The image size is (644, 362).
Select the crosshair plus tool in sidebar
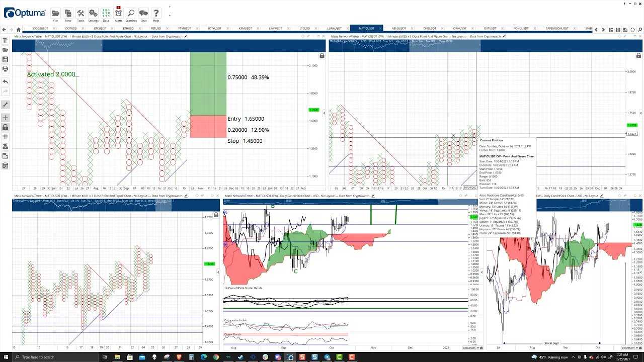coord(5,118)
